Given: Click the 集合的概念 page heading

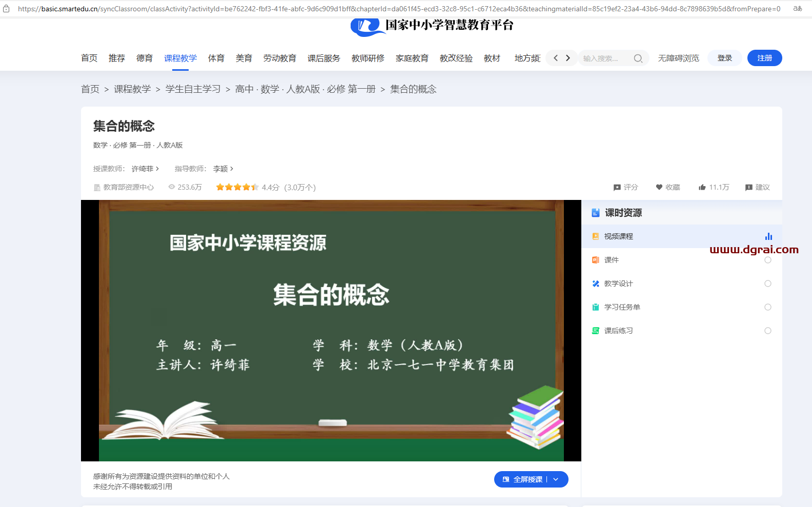Looking at the screenshot, I should click(x=124, y=126).
